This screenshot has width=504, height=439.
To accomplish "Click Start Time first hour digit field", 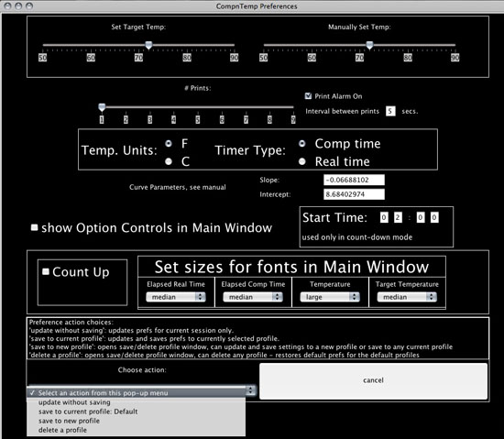I will coord(384,217).
